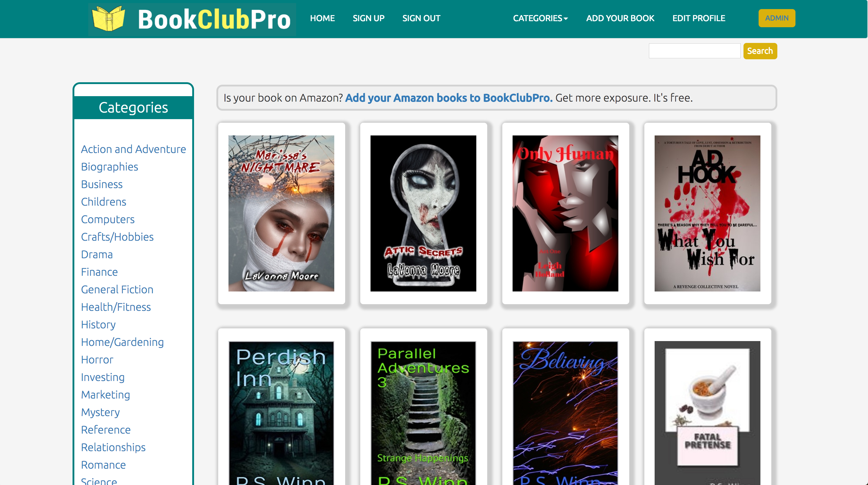Open Edit Profile from navbar

[x=698, y=18]
